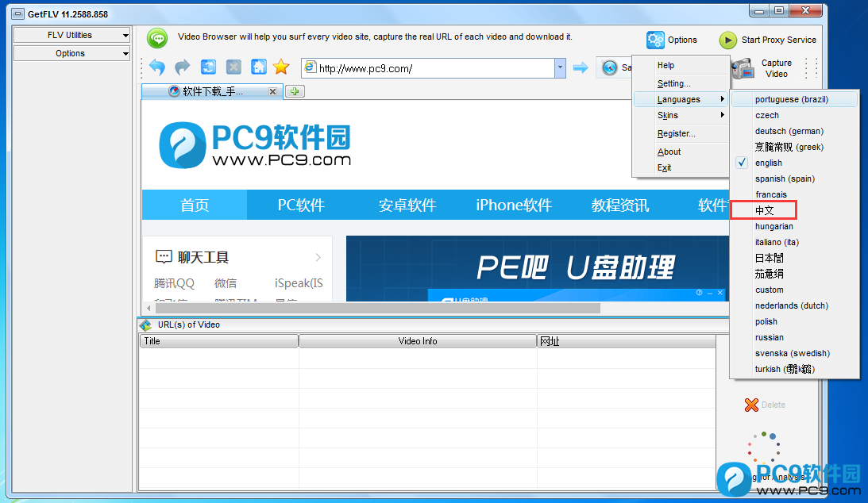Switch to the 软件下载 browser tab
Viewport: 868px width, 503px height.
[x=212, y=92]
